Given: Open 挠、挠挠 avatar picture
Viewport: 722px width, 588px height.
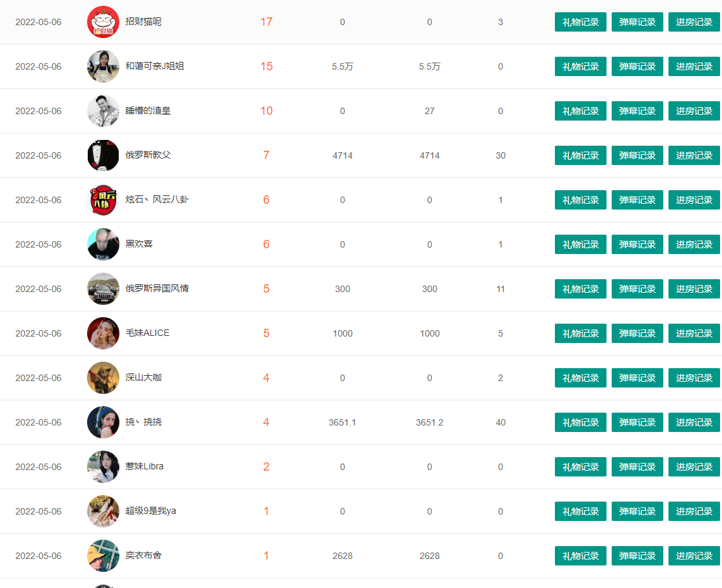Looking at the screenshot, I should 103,422.
